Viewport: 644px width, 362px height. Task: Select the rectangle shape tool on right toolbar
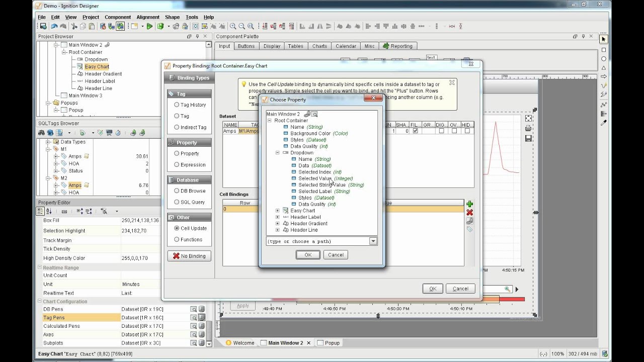604,50
